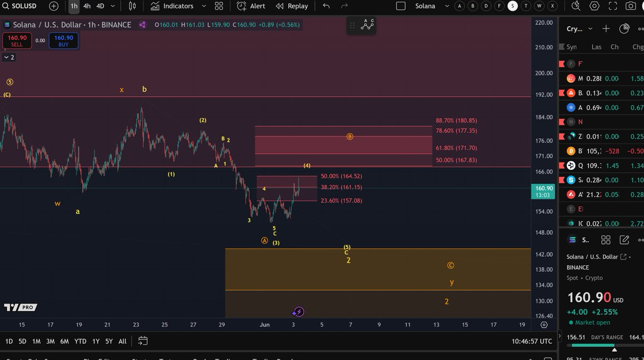Undo the last chart action
The image size is (644, 360).
click(326, 6)
